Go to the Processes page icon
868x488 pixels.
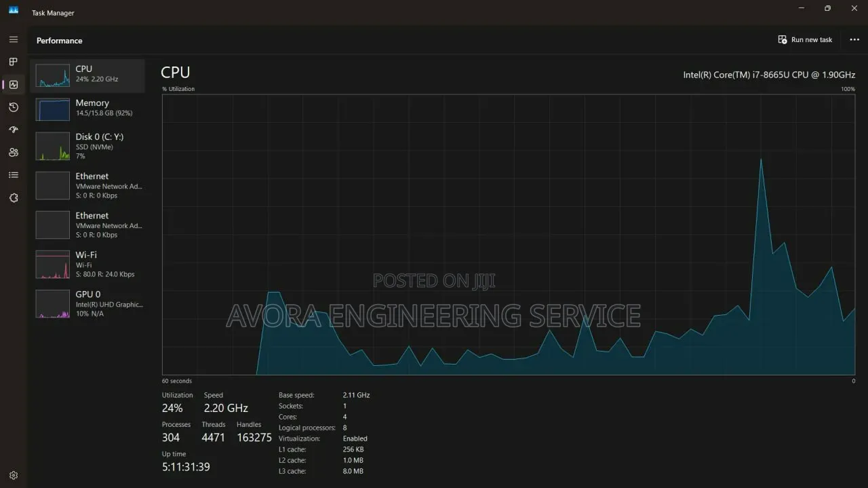[x=14, y=62]
